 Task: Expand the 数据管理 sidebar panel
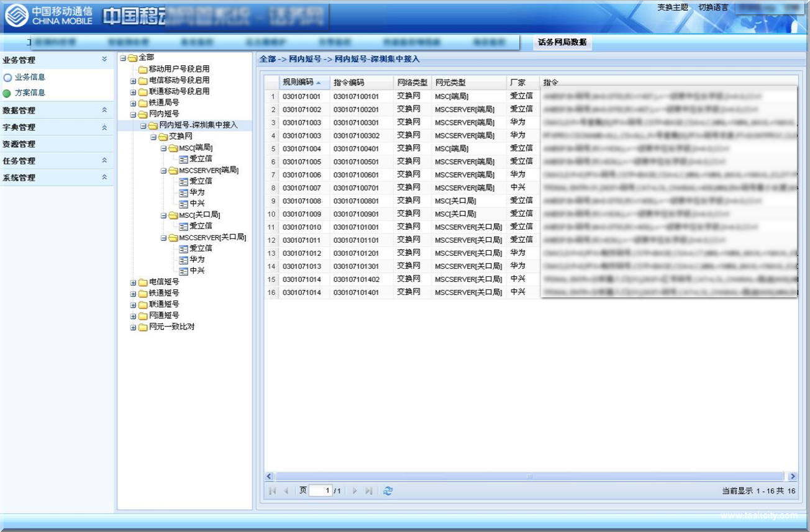point(104,110)
